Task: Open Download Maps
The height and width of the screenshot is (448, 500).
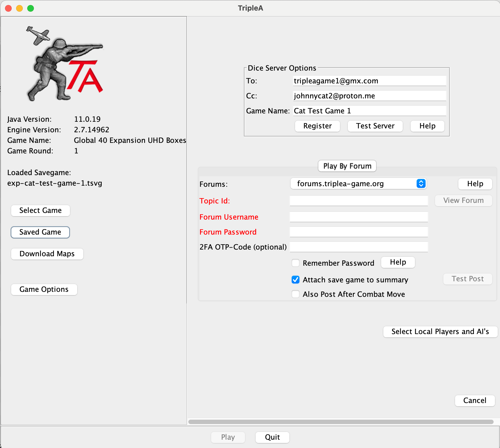Action: click(47, 254)
